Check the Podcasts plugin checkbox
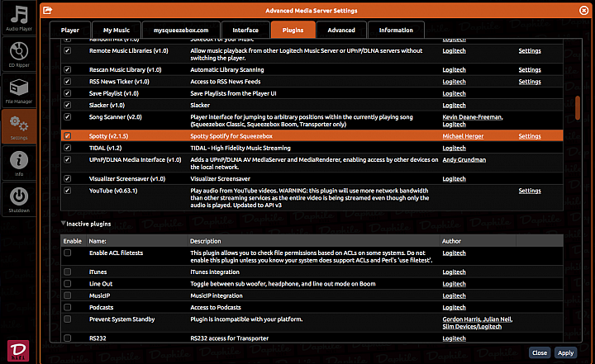The width and height of the screenshot is (595, 364). pos(68,307)
